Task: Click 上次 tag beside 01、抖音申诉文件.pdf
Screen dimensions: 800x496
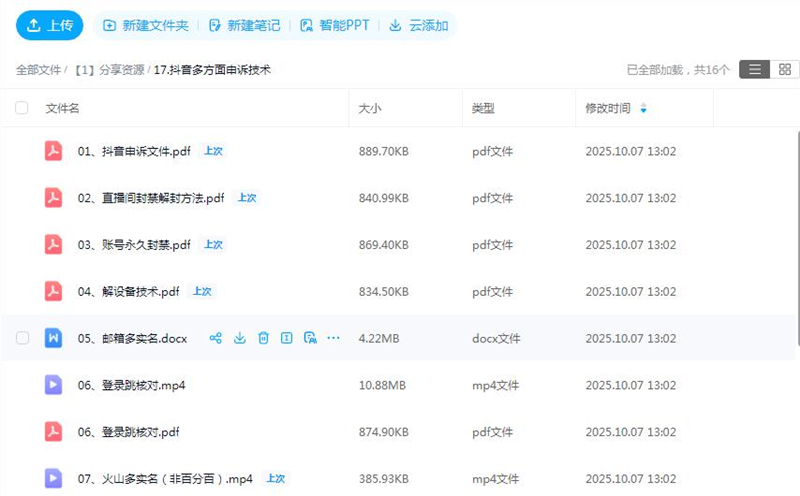Action: pos(213,151)
